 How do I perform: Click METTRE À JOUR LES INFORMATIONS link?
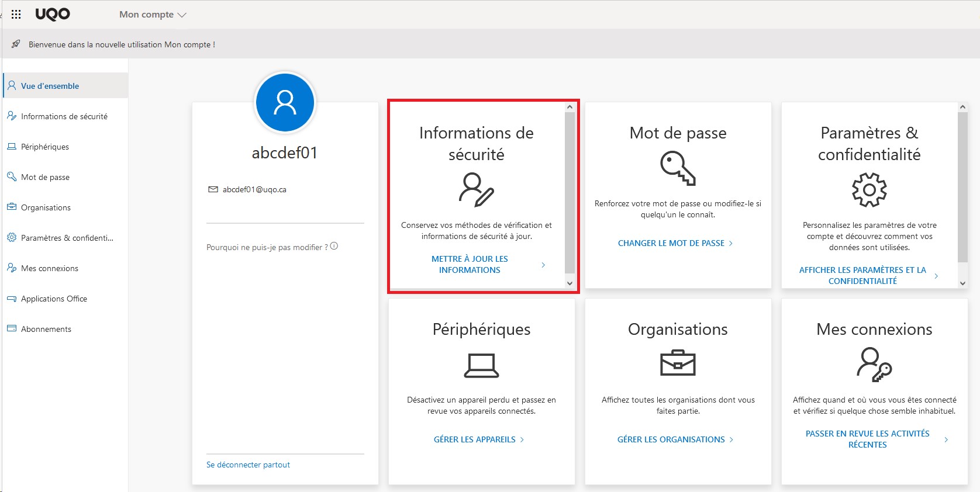470,264
